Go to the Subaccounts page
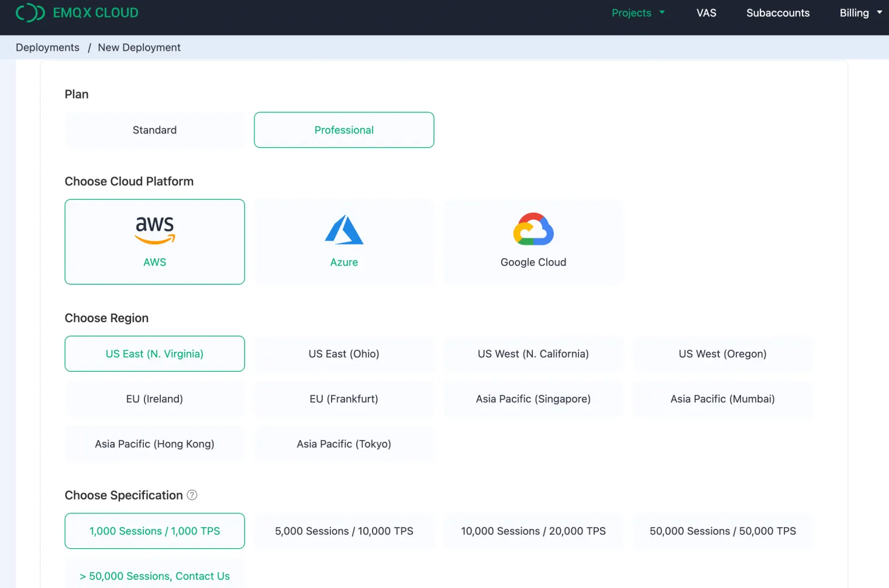This screenshot has width=889, height=588. (x=777, y=13)
